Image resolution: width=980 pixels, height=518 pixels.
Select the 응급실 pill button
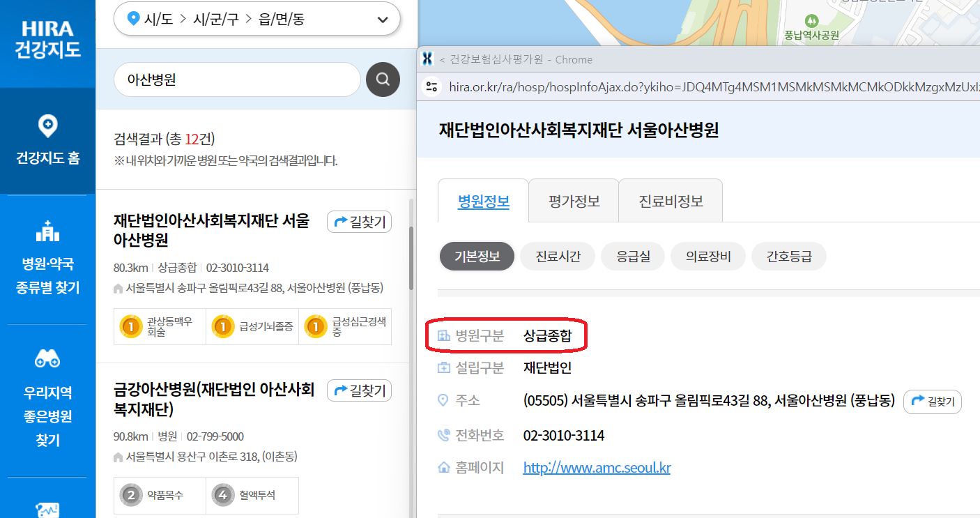click(x=633, y=257)
